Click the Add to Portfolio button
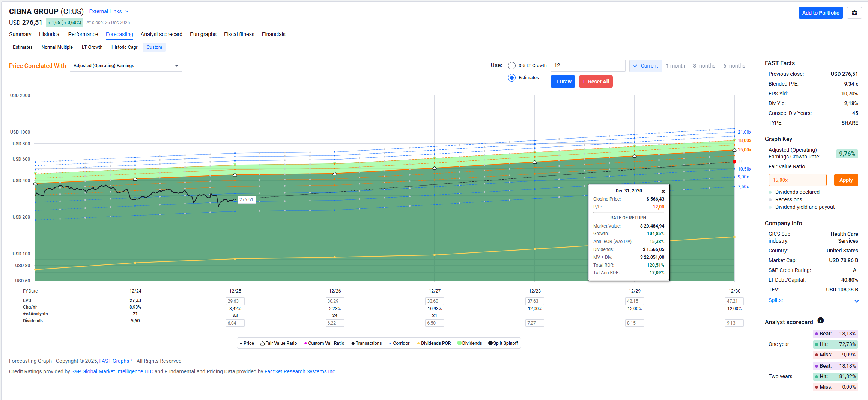868x400 pixels. [821, 13]
